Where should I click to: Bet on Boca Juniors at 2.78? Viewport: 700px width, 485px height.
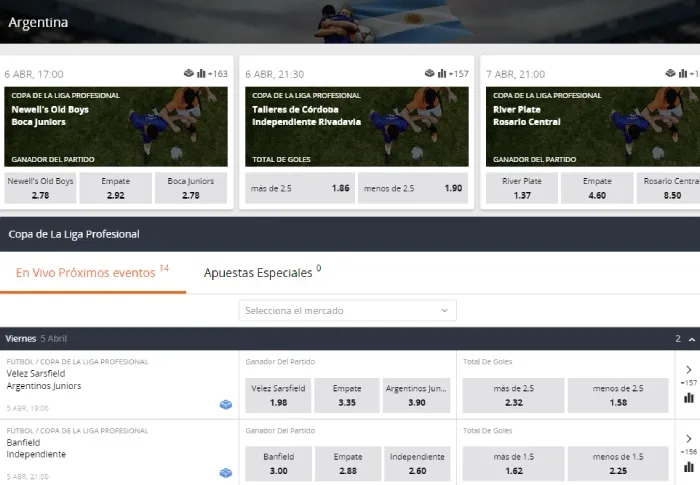(x=191, y=188)
